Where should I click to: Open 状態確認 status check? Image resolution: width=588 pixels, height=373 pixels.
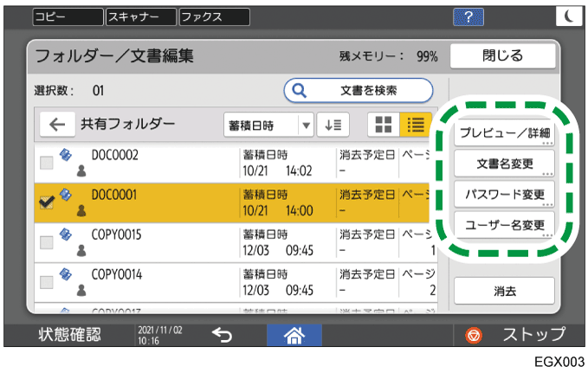coord(70,334)
